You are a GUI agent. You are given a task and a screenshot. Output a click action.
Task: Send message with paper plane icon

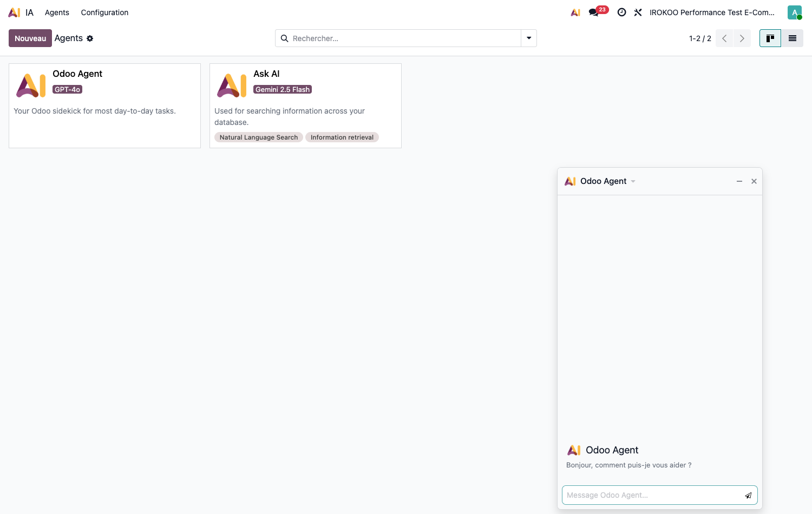point(748,495)
